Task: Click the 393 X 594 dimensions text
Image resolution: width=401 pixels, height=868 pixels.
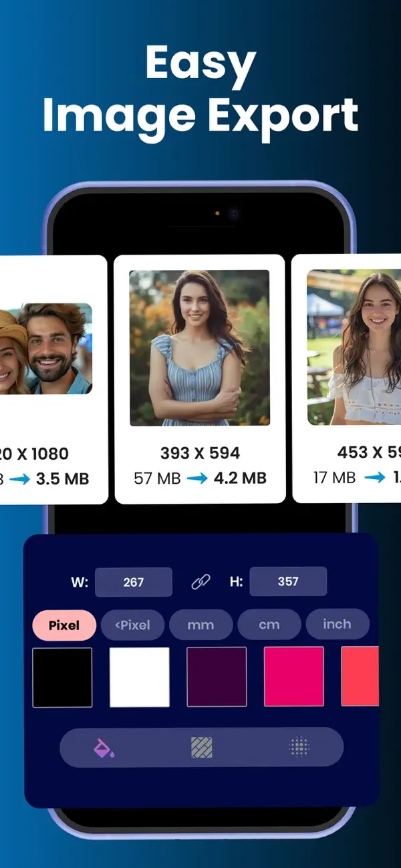Action: click(x=200, y=453)
